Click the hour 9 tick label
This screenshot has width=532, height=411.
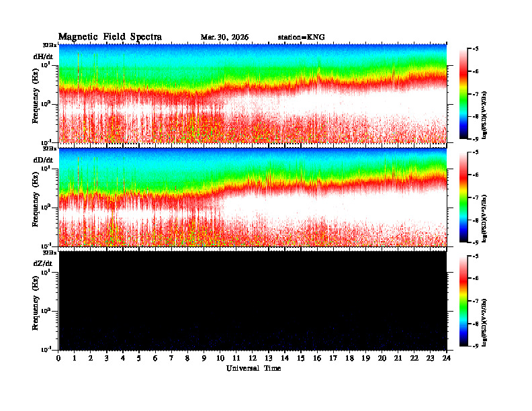click(204, 359)
